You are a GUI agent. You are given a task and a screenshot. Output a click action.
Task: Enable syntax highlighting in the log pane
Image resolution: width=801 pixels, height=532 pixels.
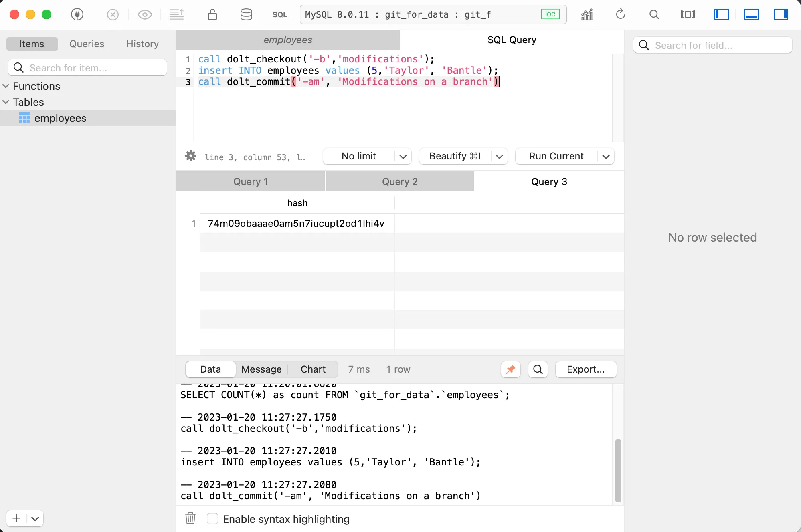click(x=212, y=518)
